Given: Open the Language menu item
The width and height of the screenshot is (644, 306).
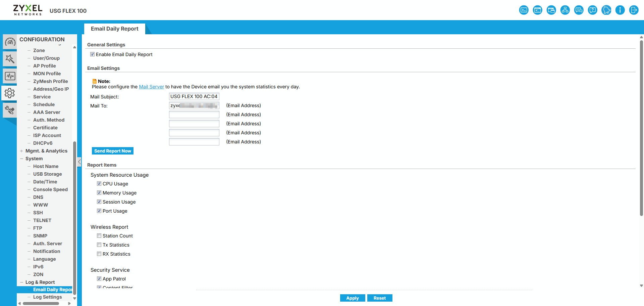Looking at the screenshot, I should click(45, 259).
